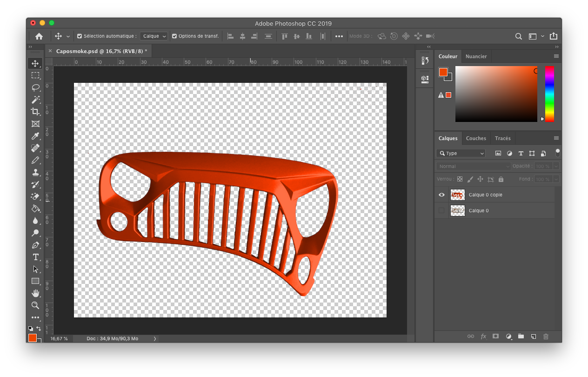Select the Rectangular Marquee tool
588x377 pixels.
pos(35,75)
